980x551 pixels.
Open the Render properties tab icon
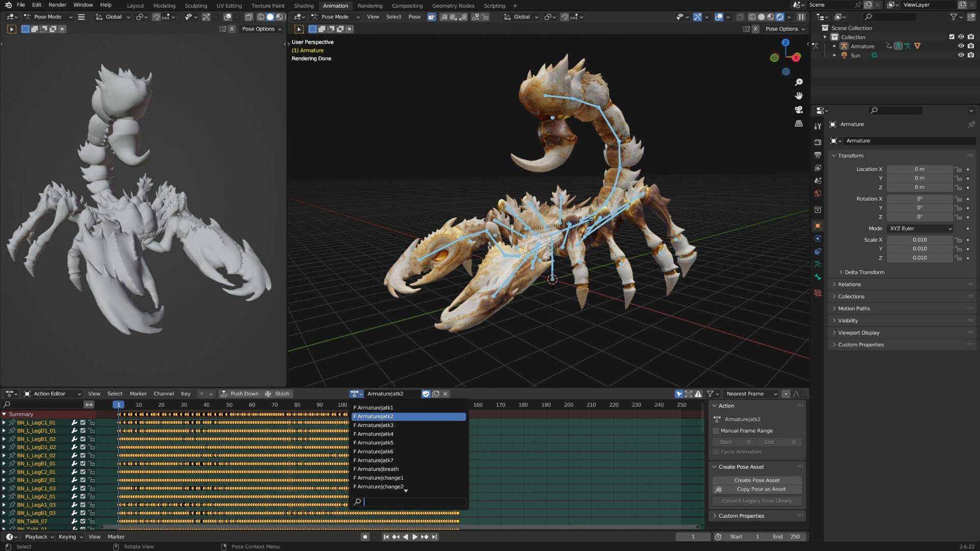point(818,142)
